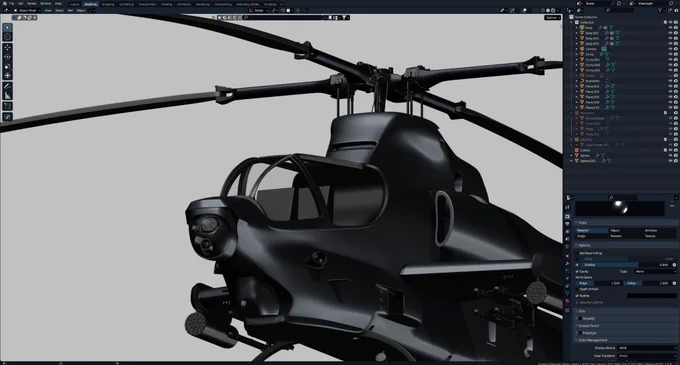Open the Object Data properties tab icon
This screenshot has width=680, height=365.
point(567,293)
